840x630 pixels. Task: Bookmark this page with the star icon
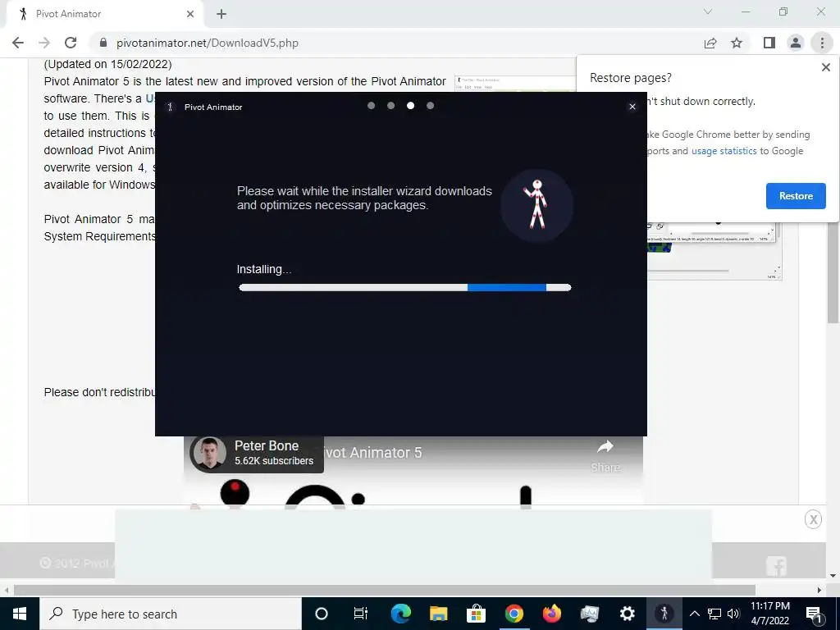point(737,43)
